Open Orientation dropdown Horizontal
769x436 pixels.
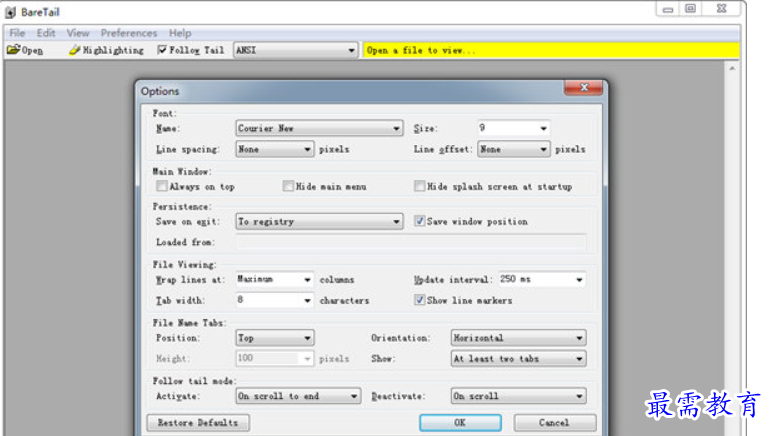pyautogui.click(x=518, y=337)
